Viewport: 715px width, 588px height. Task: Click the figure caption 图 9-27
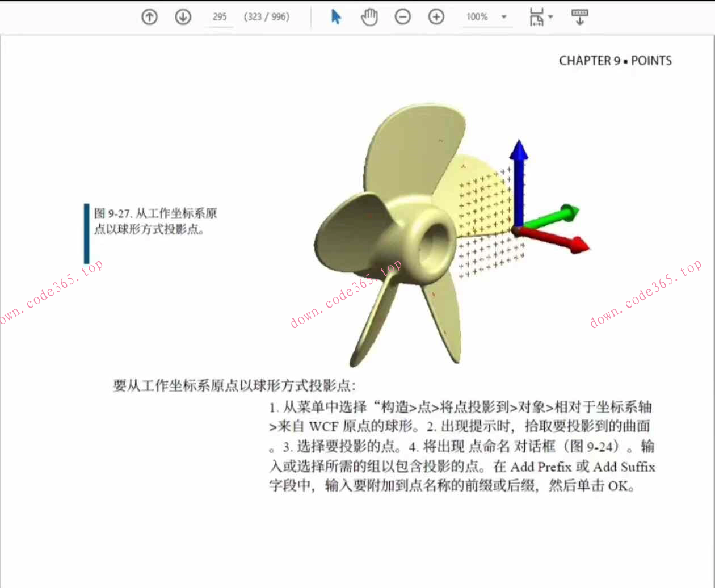(156, 221)
